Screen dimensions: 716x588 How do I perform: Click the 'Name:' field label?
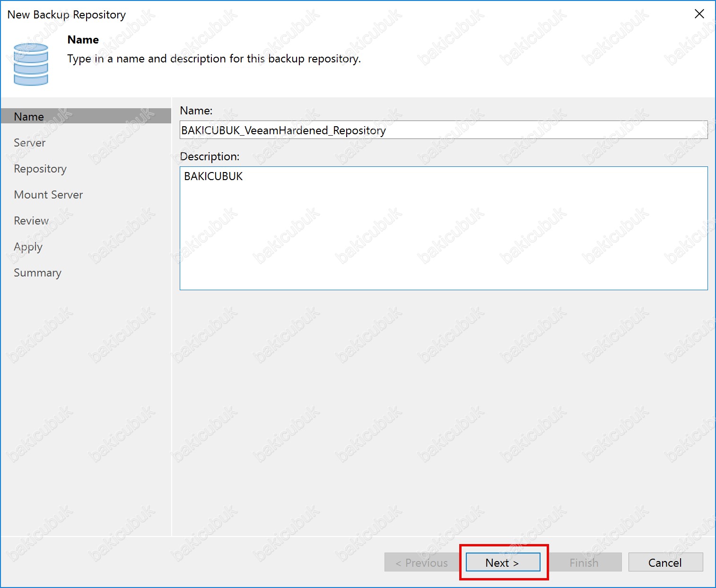(196, 111)
